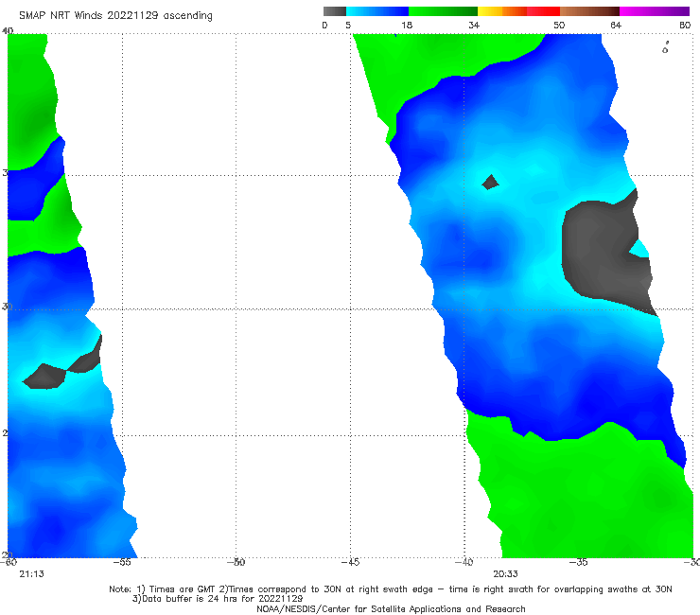700x615 pixels.
Task: Click the longitude label '-35'
Action: 578,562
